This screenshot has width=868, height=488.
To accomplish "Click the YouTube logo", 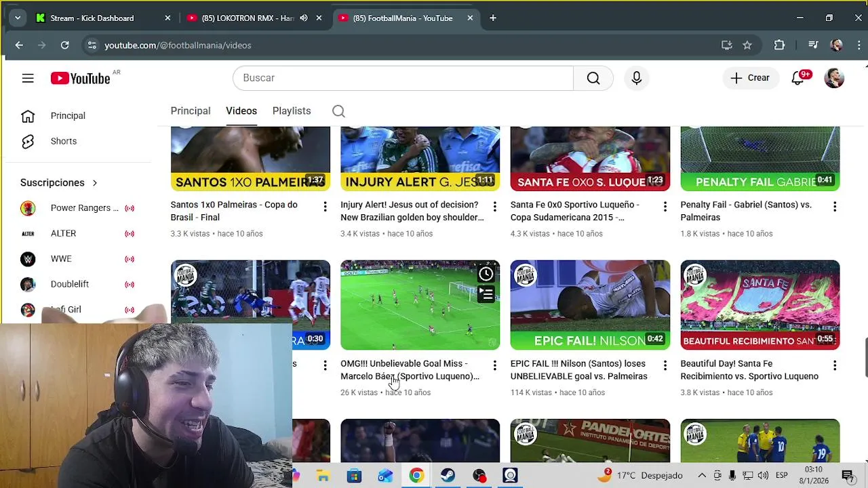I will (x=81, y=79).
